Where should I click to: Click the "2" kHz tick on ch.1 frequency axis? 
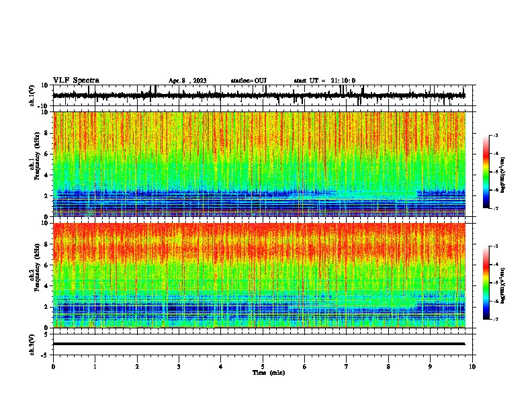pos(47,195)
